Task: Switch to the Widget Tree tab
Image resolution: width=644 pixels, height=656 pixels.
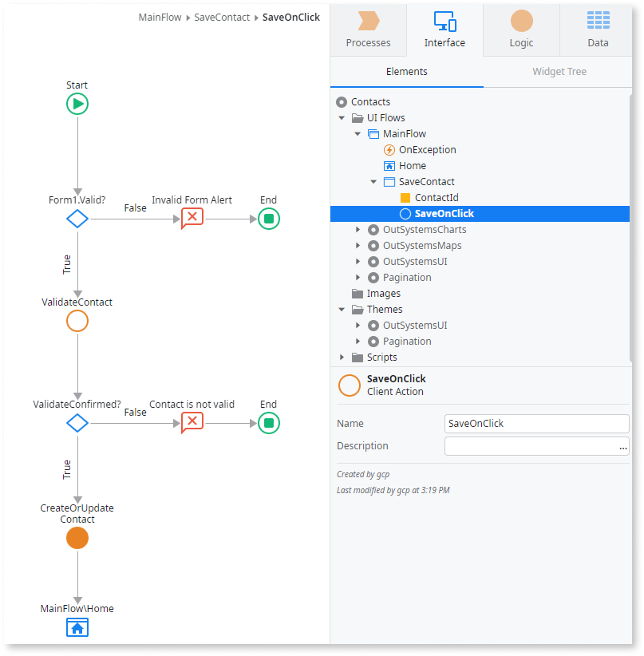Action: (562, 71)
